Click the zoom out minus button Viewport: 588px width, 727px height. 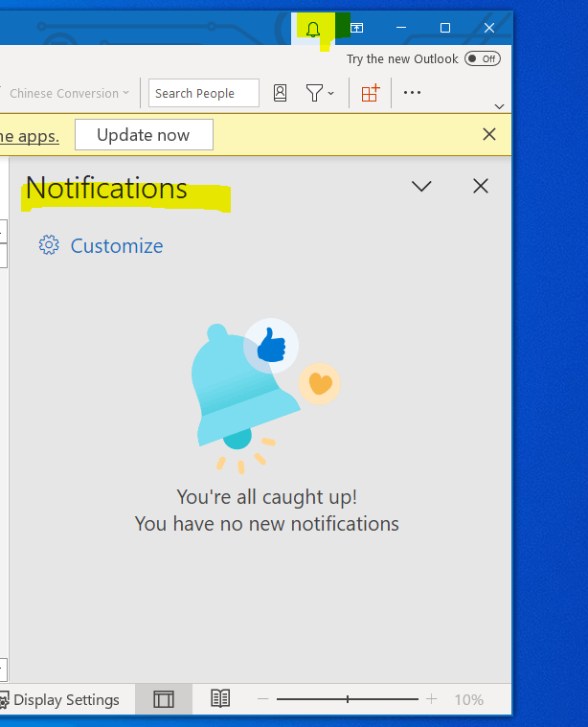coord(263,698)
